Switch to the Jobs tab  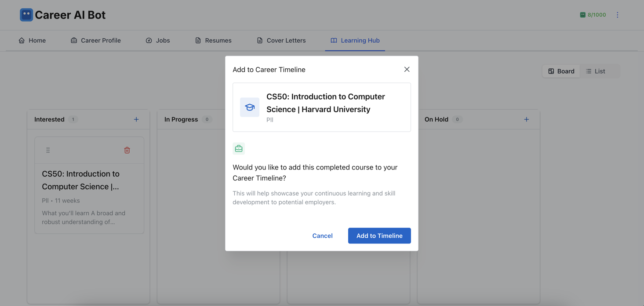[x=158, y=41]
